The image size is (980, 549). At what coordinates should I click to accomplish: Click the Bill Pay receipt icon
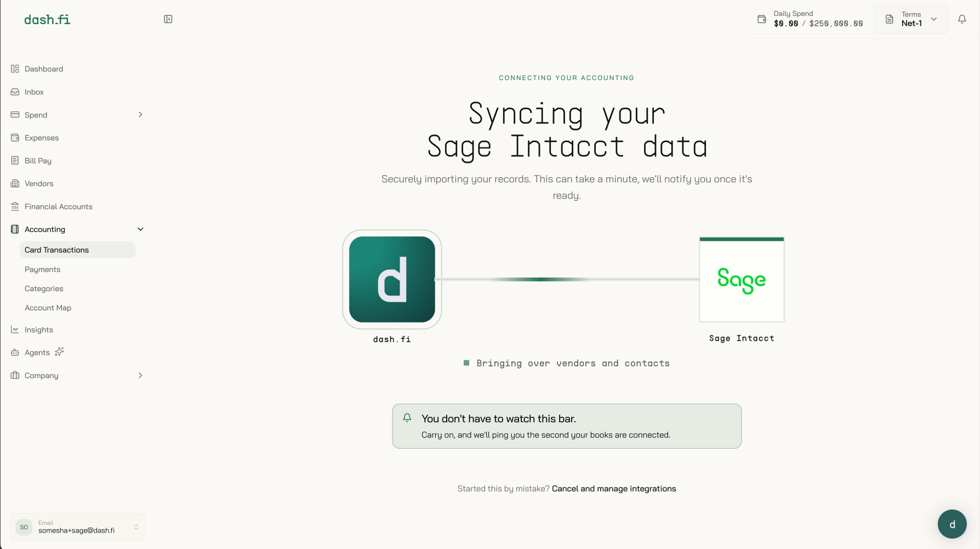coord(15,161)
